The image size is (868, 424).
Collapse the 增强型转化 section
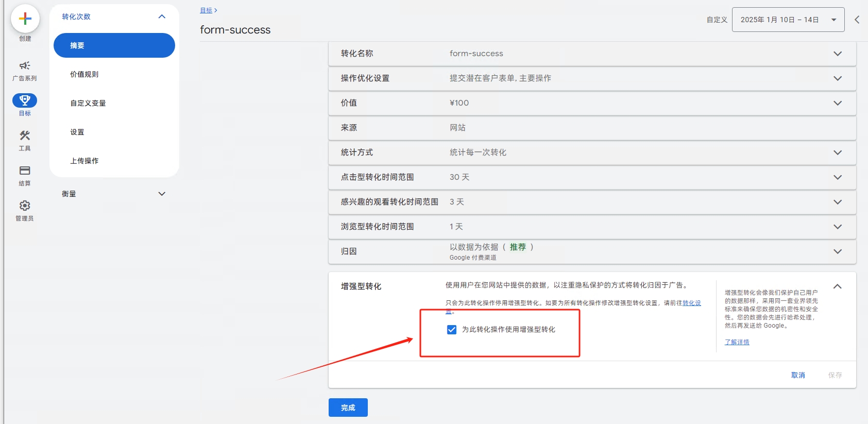click(x=838, y=286)
